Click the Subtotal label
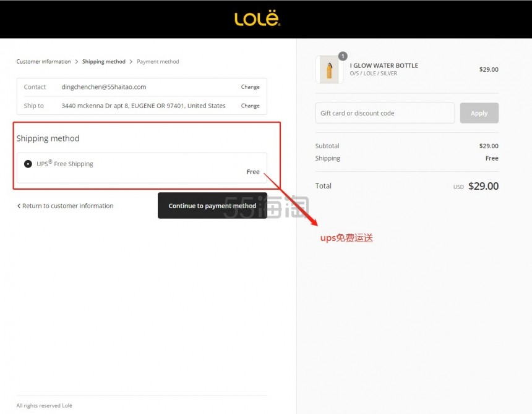 tap(327, 146)
